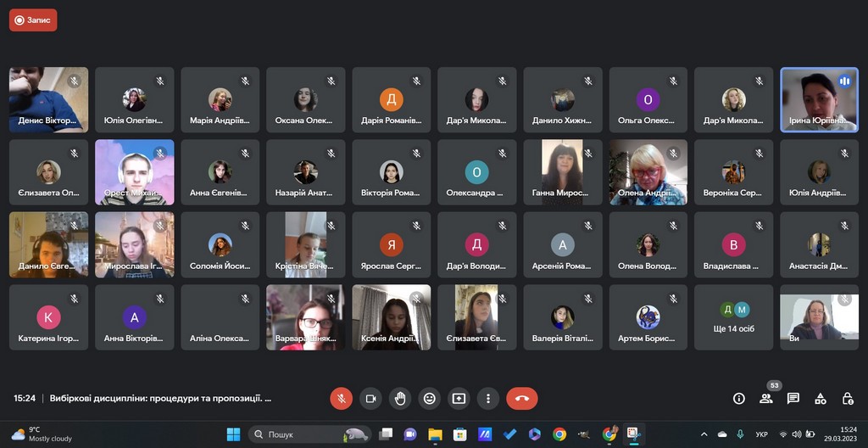Raise your hand in the meeting
Image resolution: width=868 pixels, height=448 pixels.
(400, 398)
